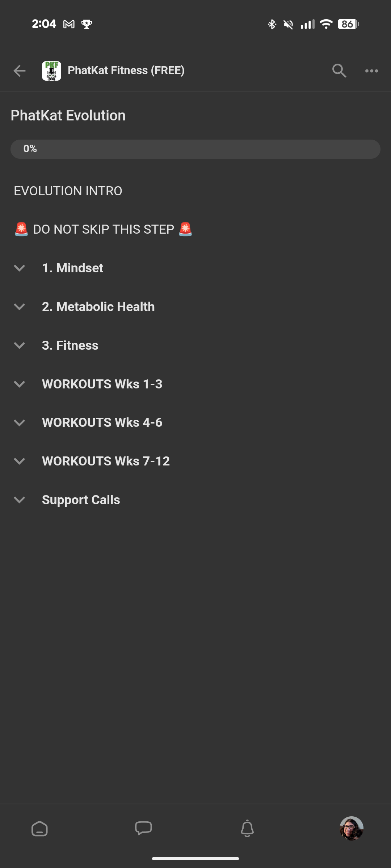Tap the Gmail status bar icon
The width and height of the screenshot is (391, 868).
pyautogui.click(x=69, y=24)
